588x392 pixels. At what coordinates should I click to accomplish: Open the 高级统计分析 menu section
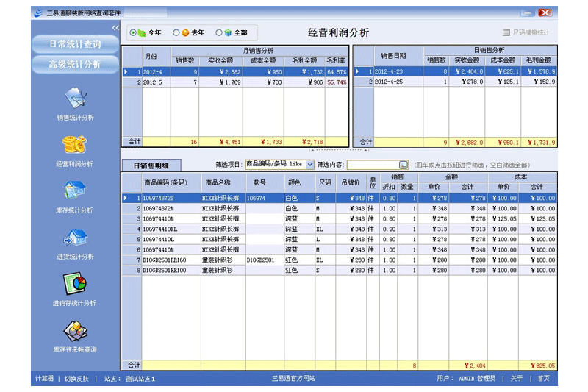(75, 65)
